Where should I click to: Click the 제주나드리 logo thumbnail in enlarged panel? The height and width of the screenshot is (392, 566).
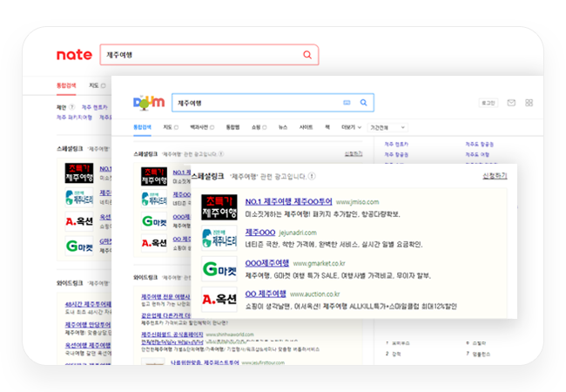click(x=219, y=238)
